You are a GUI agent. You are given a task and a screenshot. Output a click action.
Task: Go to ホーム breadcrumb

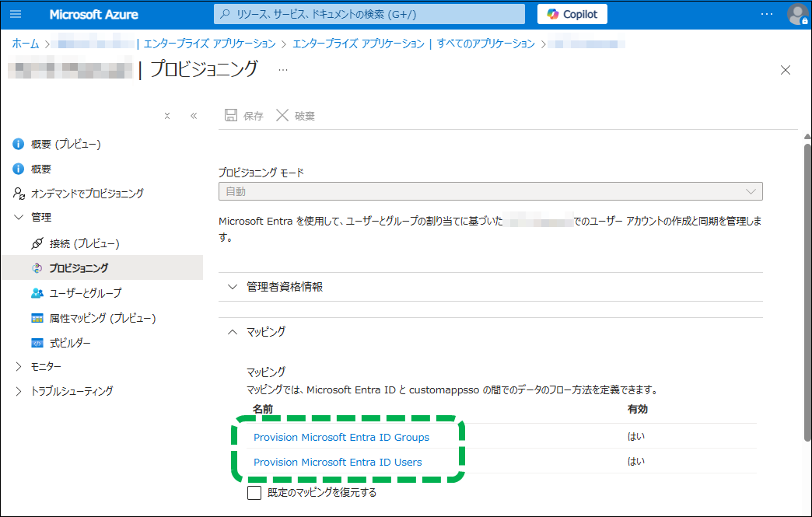click(26, 44)
